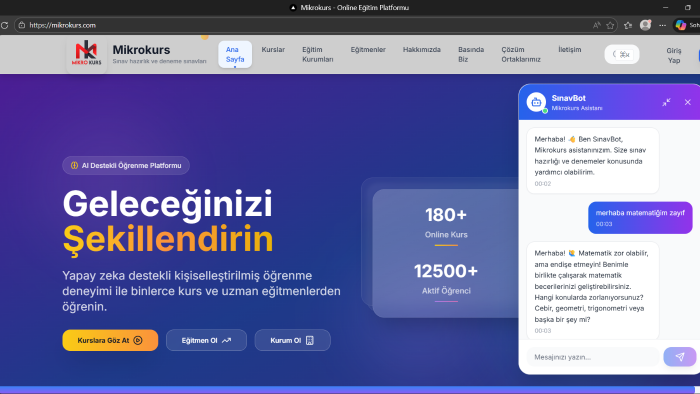Click the Geleceğinizi headline text
This screenshot has width=700, height=394.
(x=167, y=204)
